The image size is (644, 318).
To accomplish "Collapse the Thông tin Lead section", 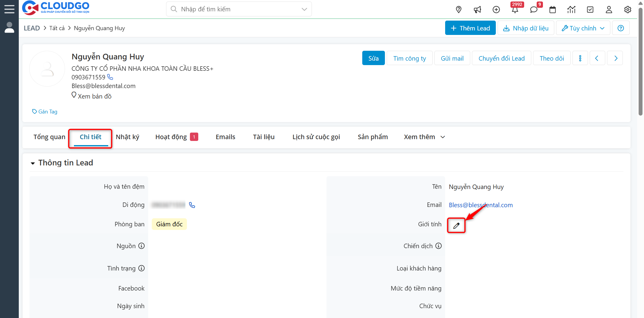I will coord(33,163).
